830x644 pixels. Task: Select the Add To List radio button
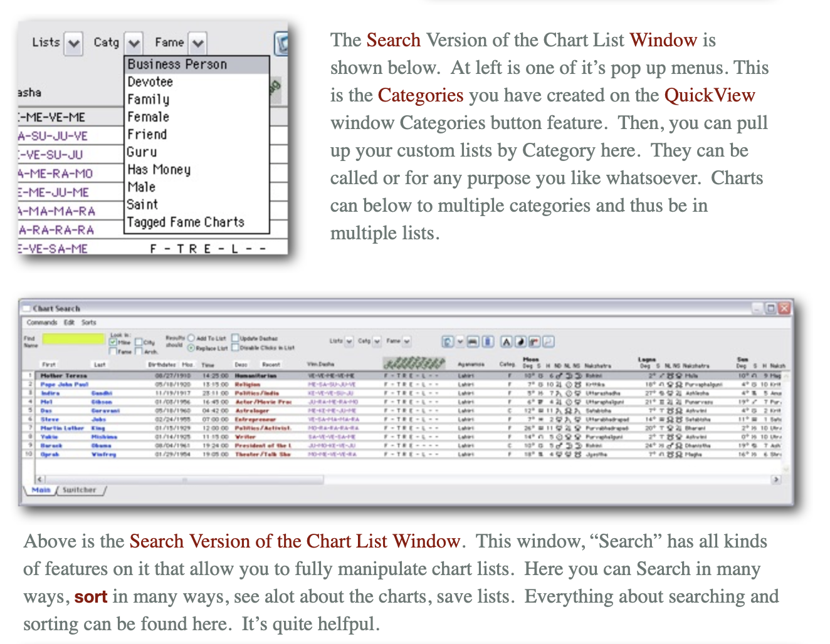click(x=191, y=338)
